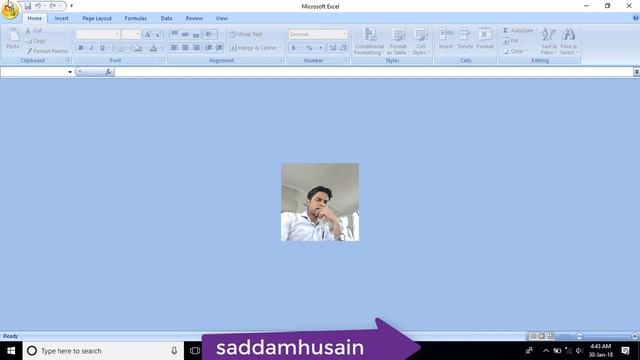Click Decrease Indent icon
Image resolution: width=640 pixels, height=360 pixels.
point(209,48)
